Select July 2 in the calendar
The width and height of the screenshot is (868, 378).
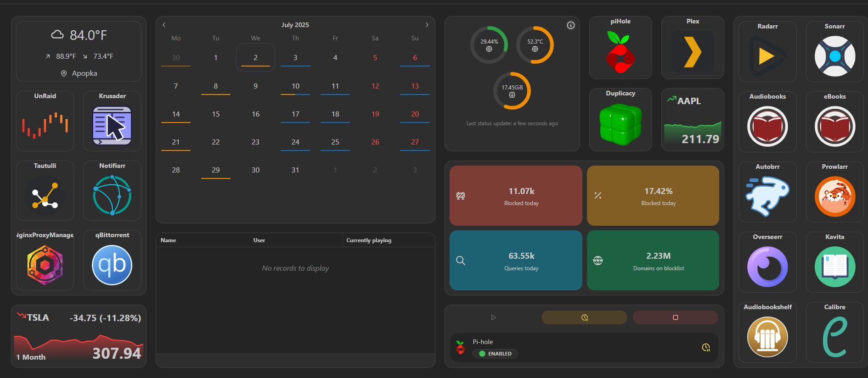point(255,57)
